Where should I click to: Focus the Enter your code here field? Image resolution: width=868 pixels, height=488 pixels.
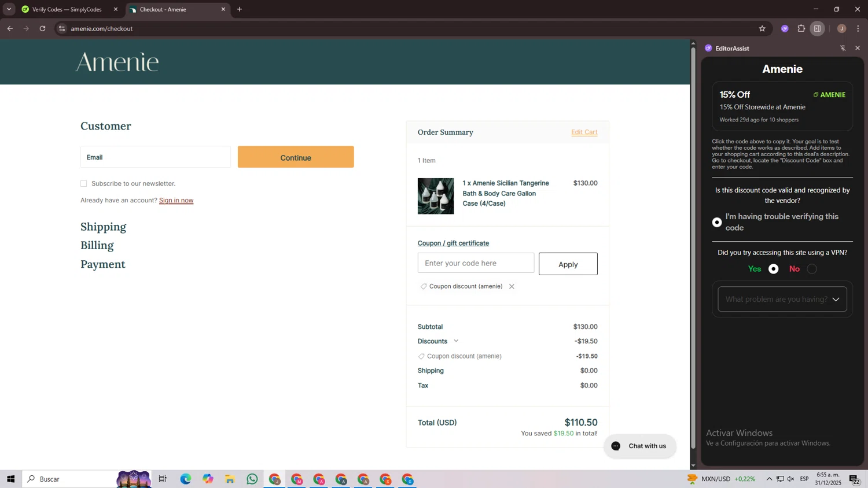coord(476,263)
